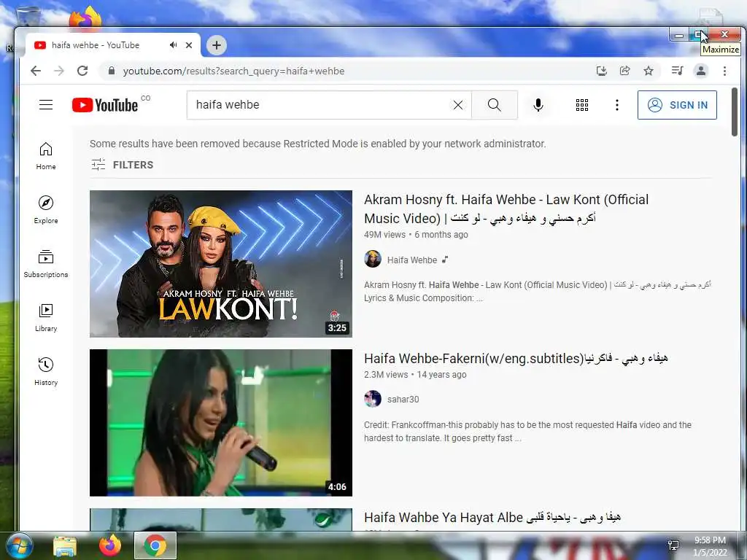
Task: Open the Fakerni video thumbnail
Action: pyautogui.click(x=221, y=423)
